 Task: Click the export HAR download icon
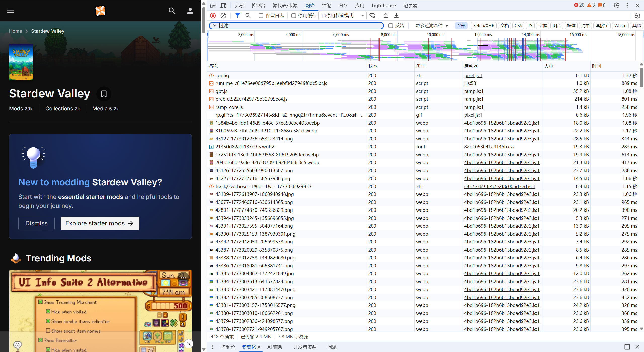(396, 16)
